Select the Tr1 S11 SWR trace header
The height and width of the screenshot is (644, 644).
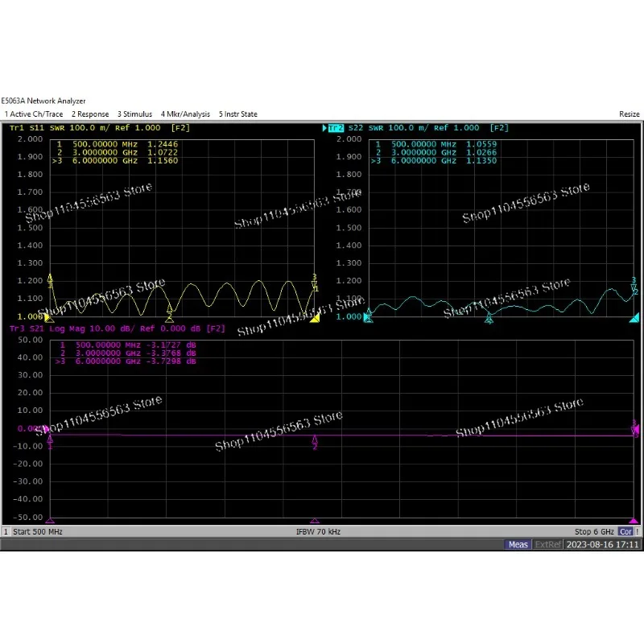coord(100,128)
